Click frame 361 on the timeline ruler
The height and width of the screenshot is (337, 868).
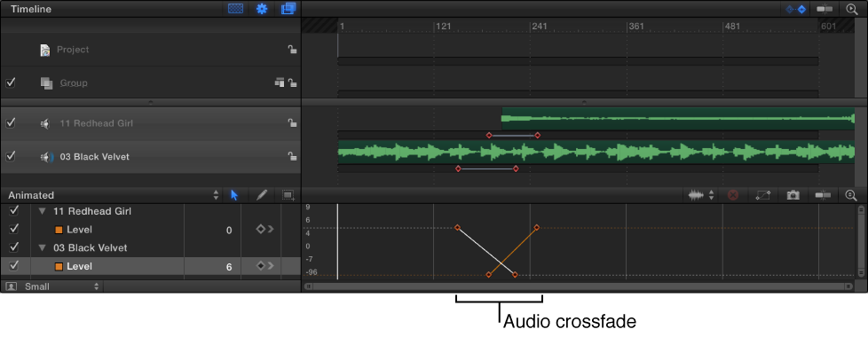tap(636, 26)
